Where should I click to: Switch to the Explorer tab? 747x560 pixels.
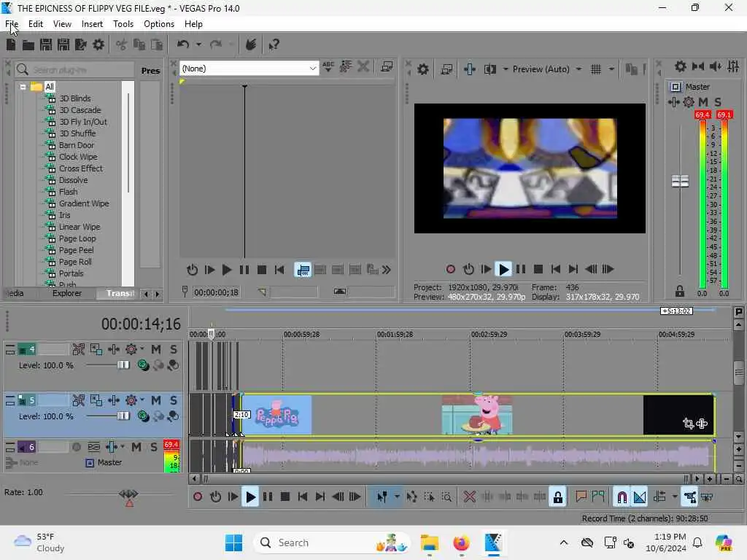point(67,293)
